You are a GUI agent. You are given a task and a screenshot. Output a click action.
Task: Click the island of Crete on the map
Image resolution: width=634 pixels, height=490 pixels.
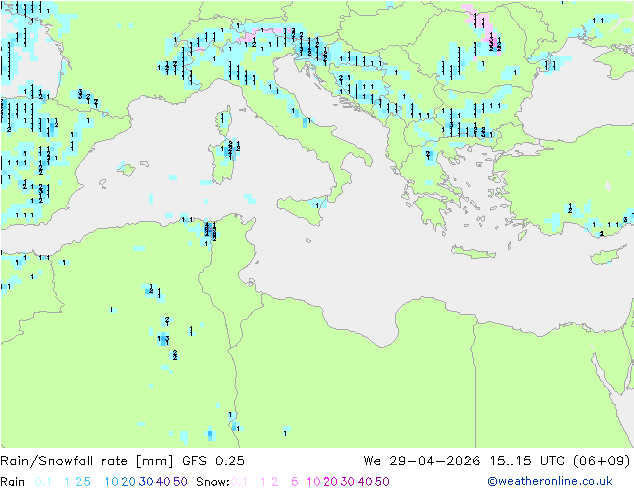[x=473, y=252]
